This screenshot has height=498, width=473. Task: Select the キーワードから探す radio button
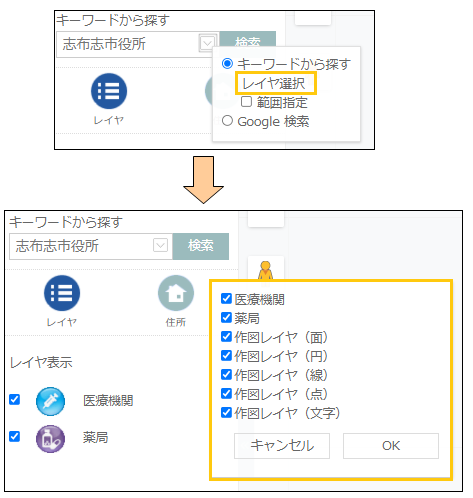tap(227, 63)
